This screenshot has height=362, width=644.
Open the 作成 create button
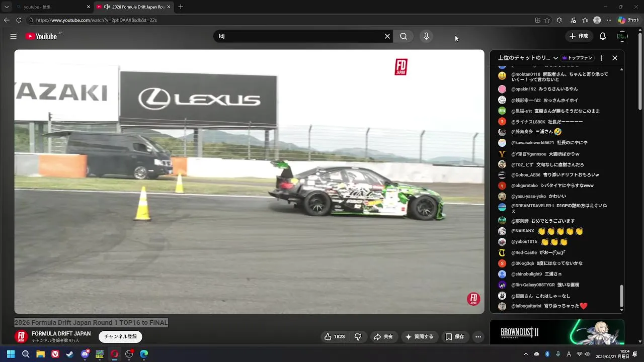coord(579,36)
